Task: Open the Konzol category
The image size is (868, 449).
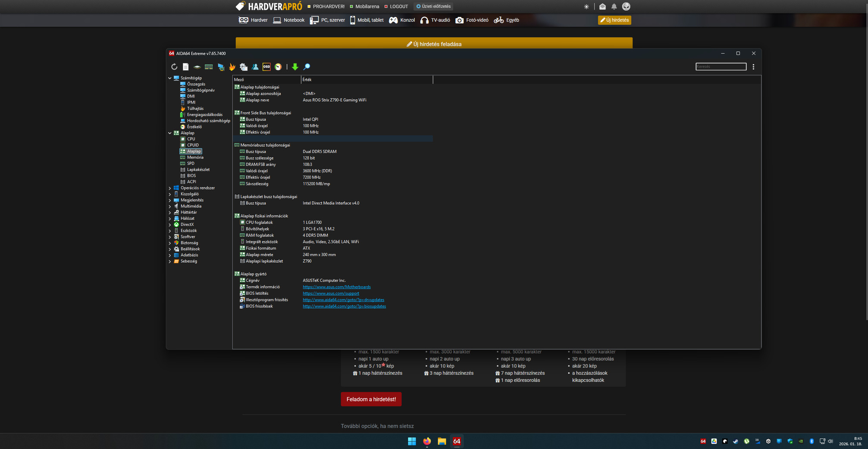Action: 402,20
